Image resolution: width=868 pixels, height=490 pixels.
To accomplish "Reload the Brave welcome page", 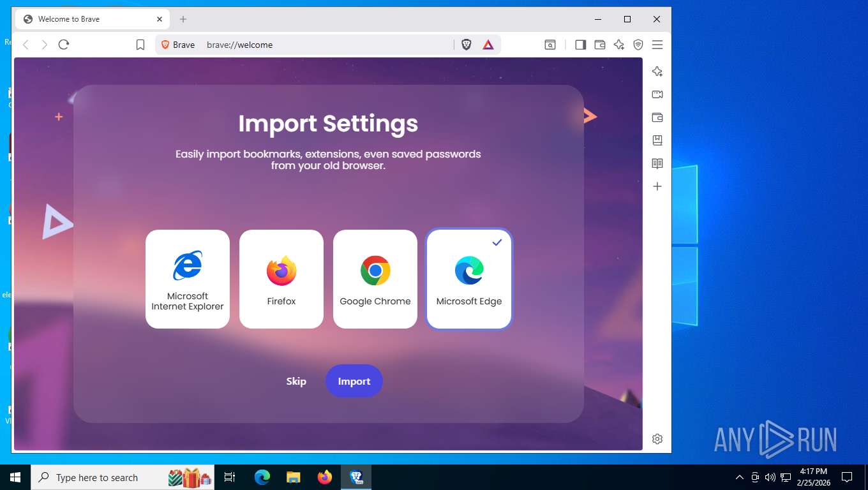I will [x=64, y=45].
